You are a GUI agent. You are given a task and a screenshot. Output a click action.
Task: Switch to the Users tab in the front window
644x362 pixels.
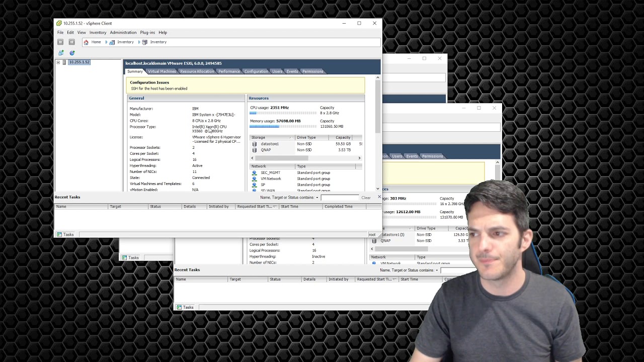277,71
